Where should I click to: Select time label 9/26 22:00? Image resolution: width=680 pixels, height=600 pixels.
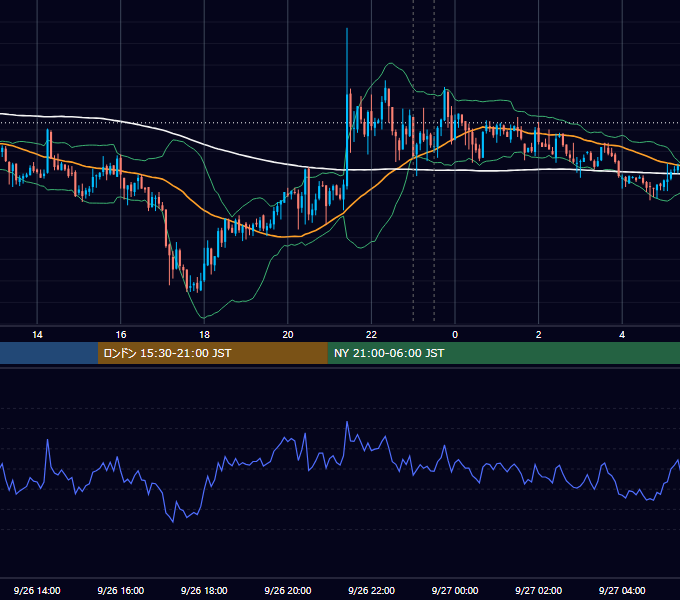(371, 590)
